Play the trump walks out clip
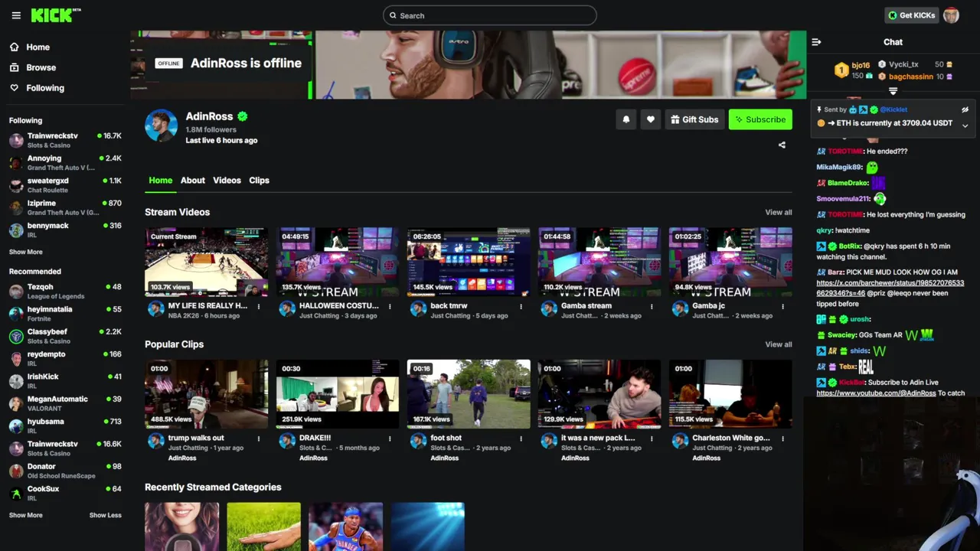Viewport: 980px width, 551px height. [x=207, y=394]
